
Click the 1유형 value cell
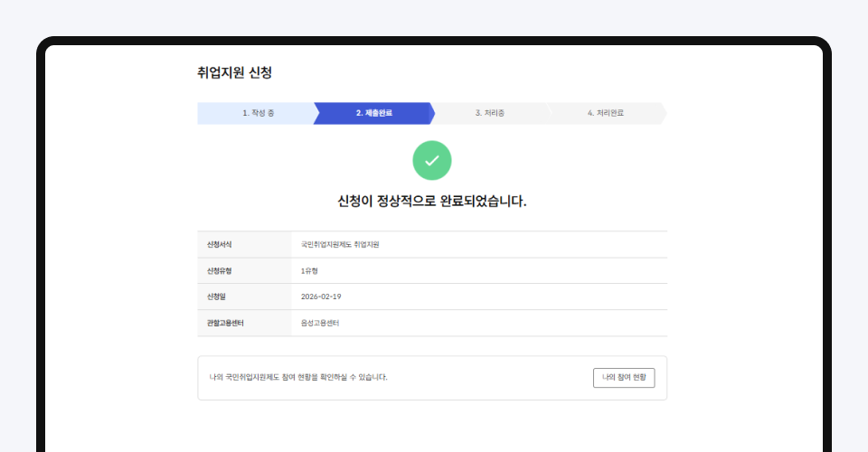click(310, 271)
